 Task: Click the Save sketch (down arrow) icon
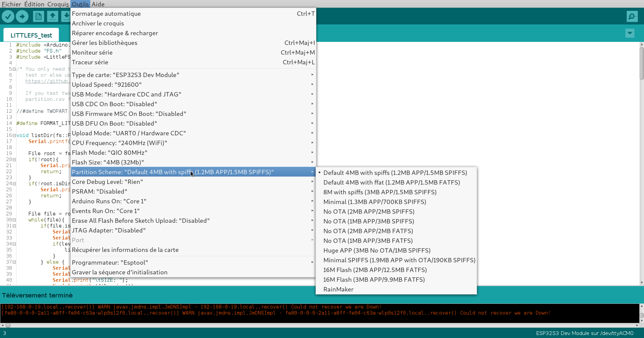(66, 16)
